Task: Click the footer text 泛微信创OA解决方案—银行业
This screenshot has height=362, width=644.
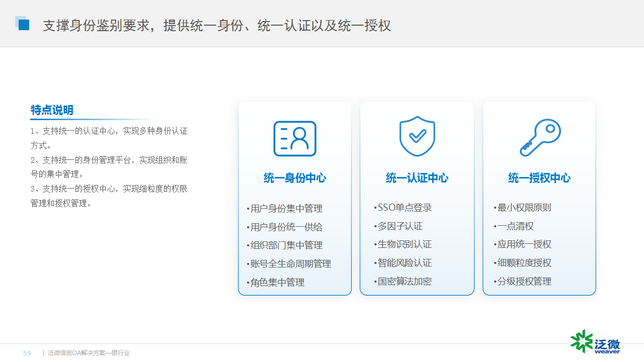Action: [x=89, y=353]
